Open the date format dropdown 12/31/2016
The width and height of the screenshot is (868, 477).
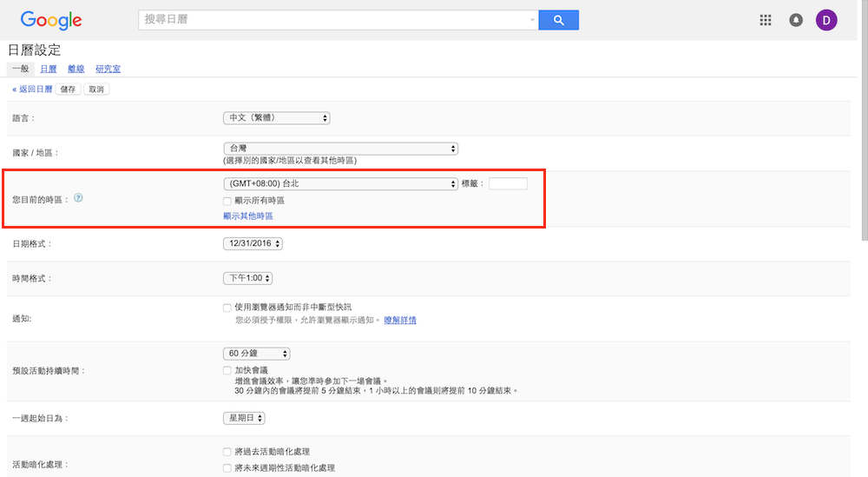click(x=253, y=244)
